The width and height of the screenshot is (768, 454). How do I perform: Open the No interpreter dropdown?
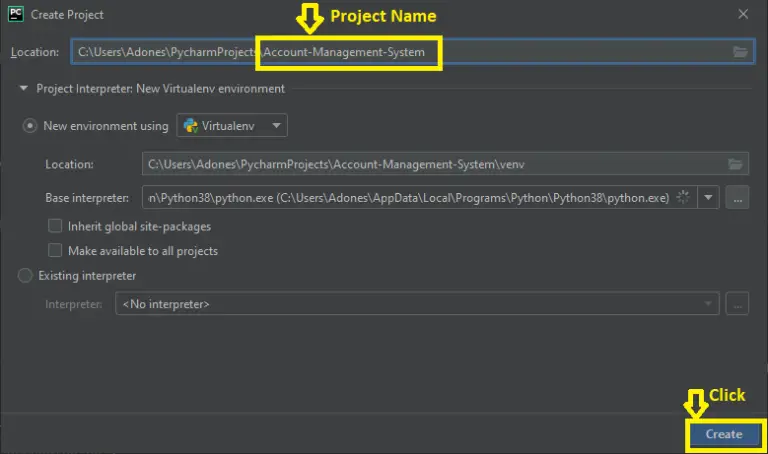[417, 304]
